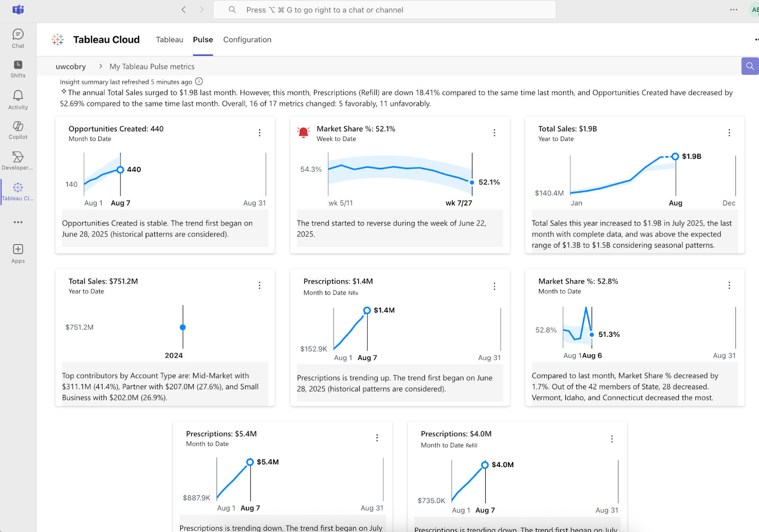The width and height of the screenshot is (759, 532).
Task: Navigate back using uwcobry breadcrumb link
Action: point(71,66)
